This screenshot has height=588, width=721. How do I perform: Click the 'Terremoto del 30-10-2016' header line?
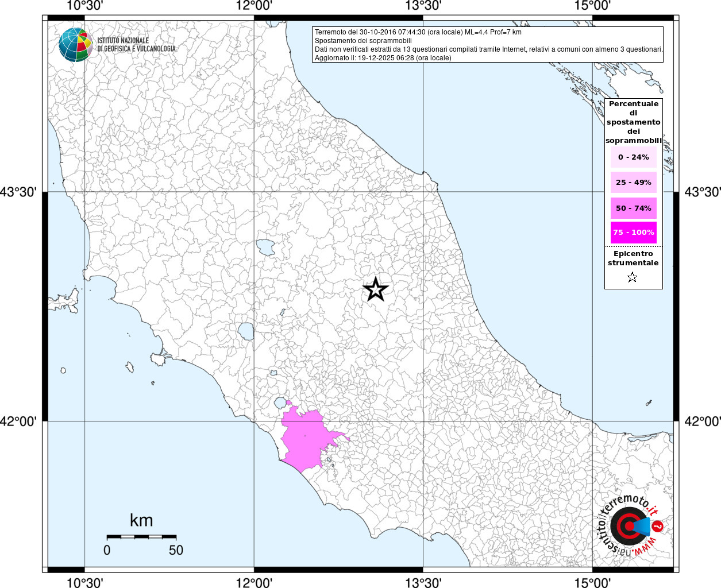click(418, 32)
